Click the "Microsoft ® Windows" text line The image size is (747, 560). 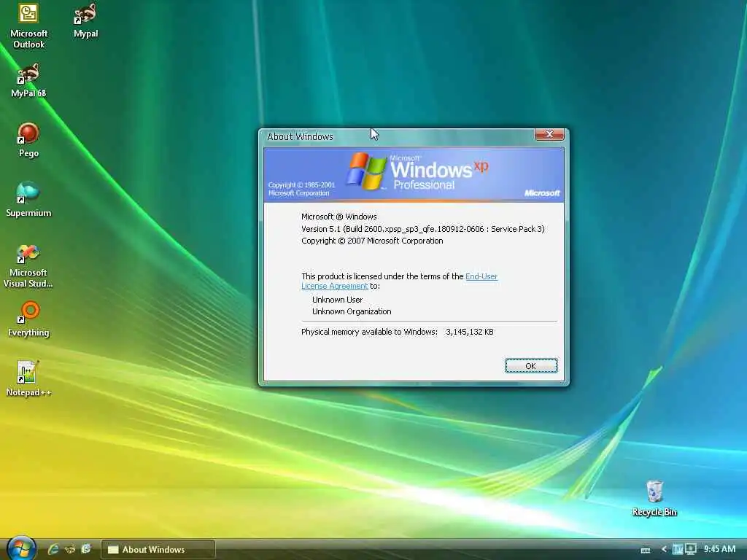tap(338, 217)
